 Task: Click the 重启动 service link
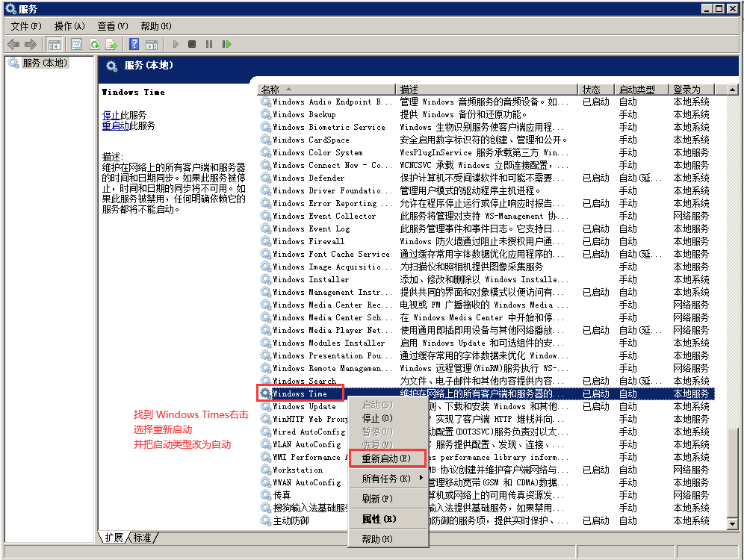pos(116,125)
